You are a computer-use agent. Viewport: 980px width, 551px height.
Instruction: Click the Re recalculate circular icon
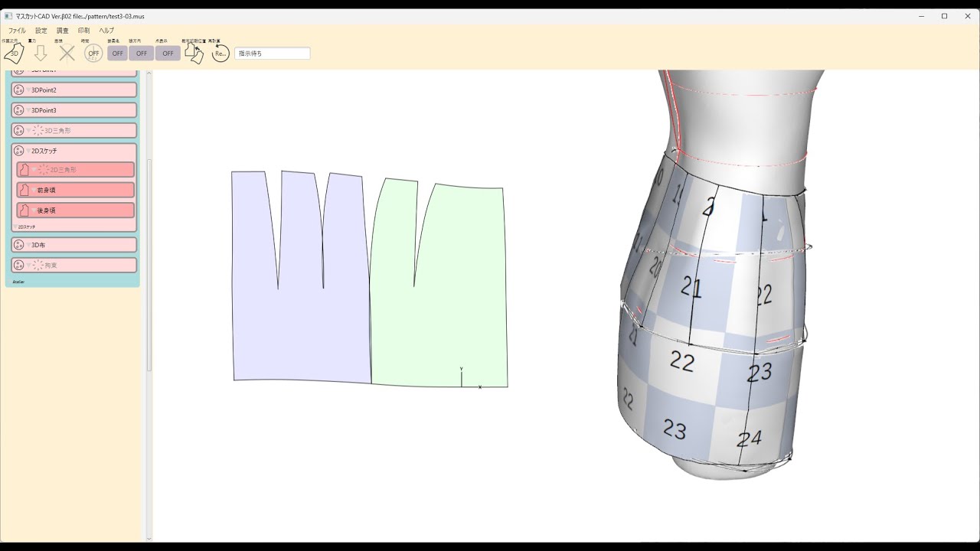pos(220,53)
